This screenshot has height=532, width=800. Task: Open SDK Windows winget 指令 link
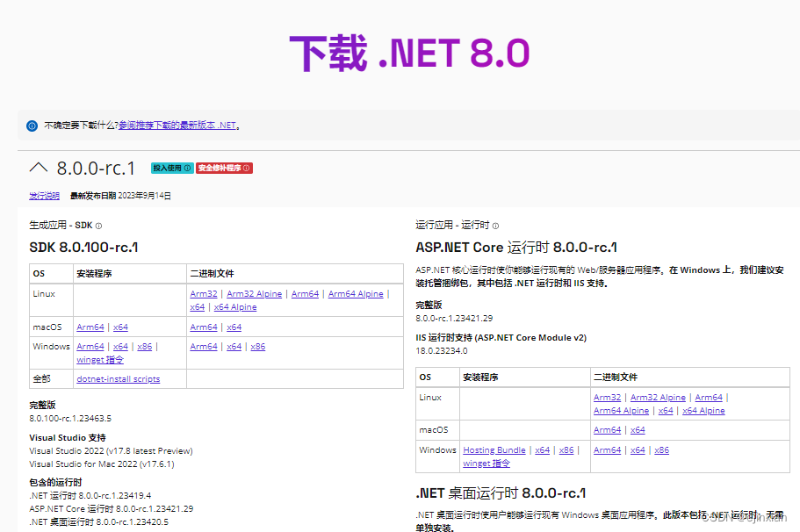pyautogui.click(x=100, y=360)
